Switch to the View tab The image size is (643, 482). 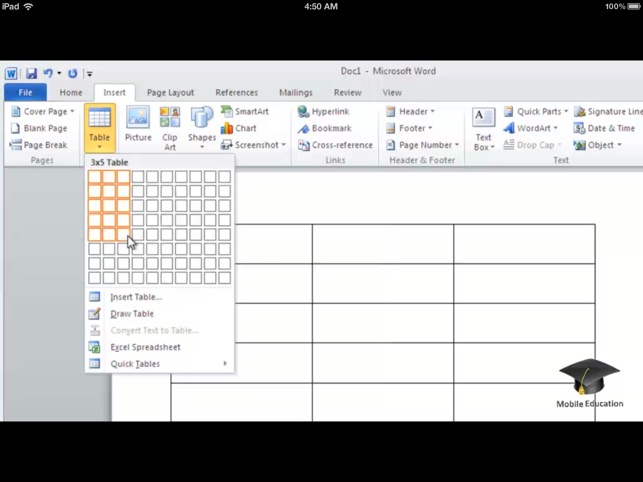pos(392,92)
